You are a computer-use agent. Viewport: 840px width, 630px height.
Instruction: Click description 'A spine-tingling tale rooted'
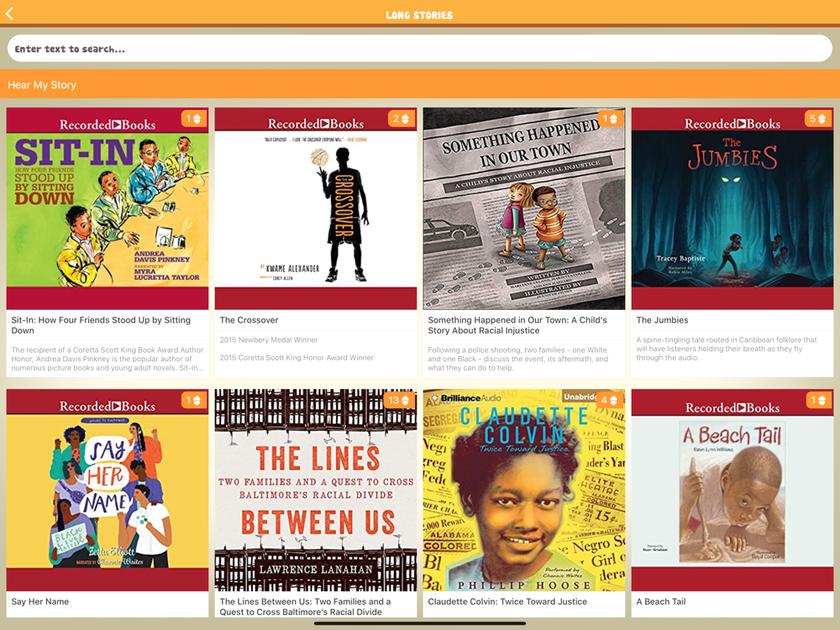coord(727,349)
